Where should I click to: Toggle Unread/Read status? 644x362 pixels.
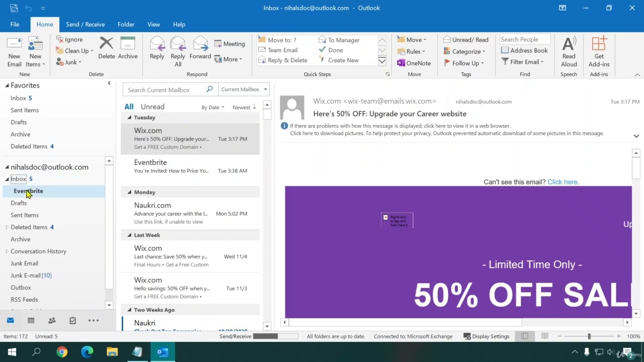pyautogui.click(x=466, y=40)
